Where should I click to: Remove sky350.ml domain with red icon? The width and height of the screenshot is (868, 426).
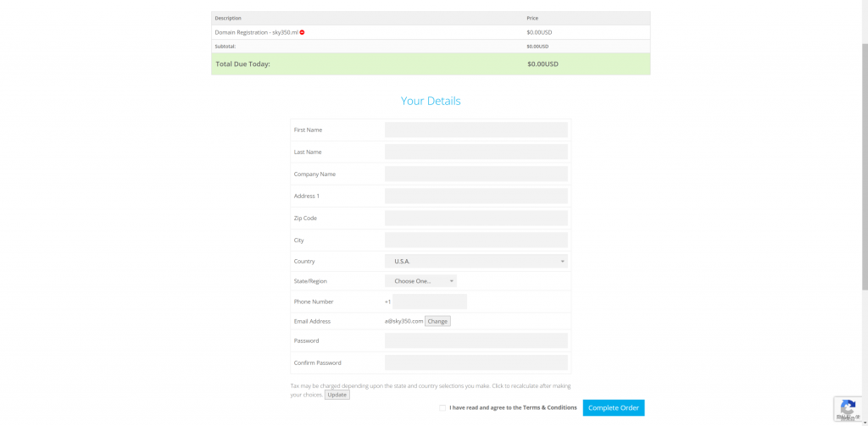[302, 32]
